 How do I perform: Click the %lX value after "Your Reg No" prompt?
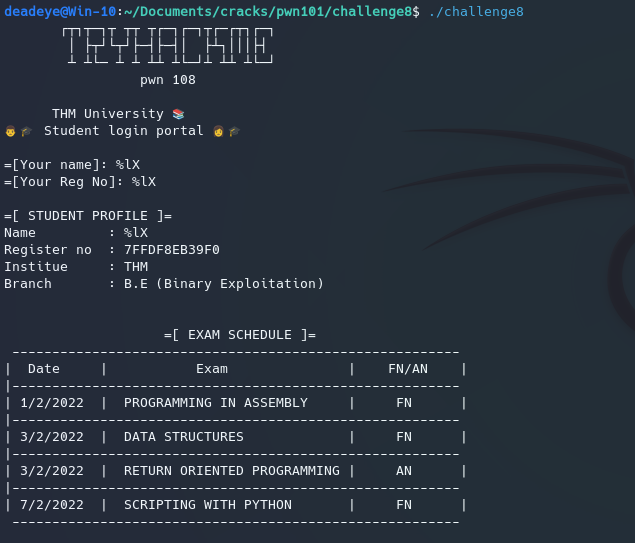click(x=143, y=182)
